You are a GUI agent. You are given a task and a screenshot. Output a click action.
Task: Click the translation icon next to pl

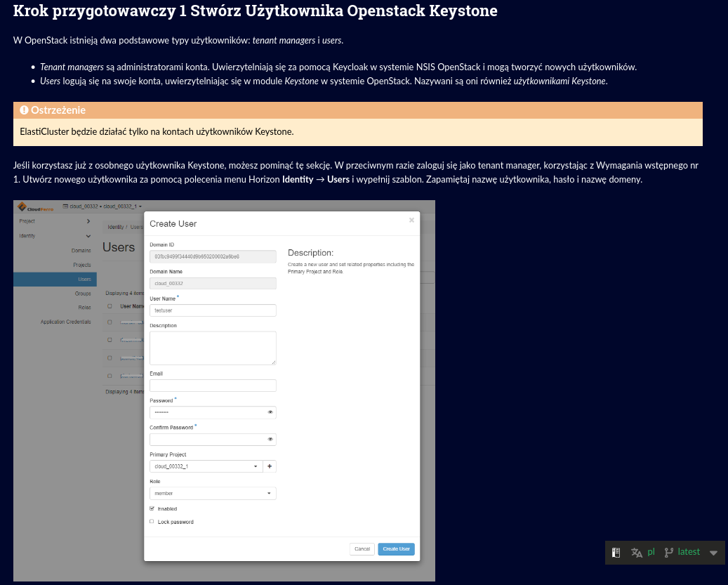click(636, 552)
